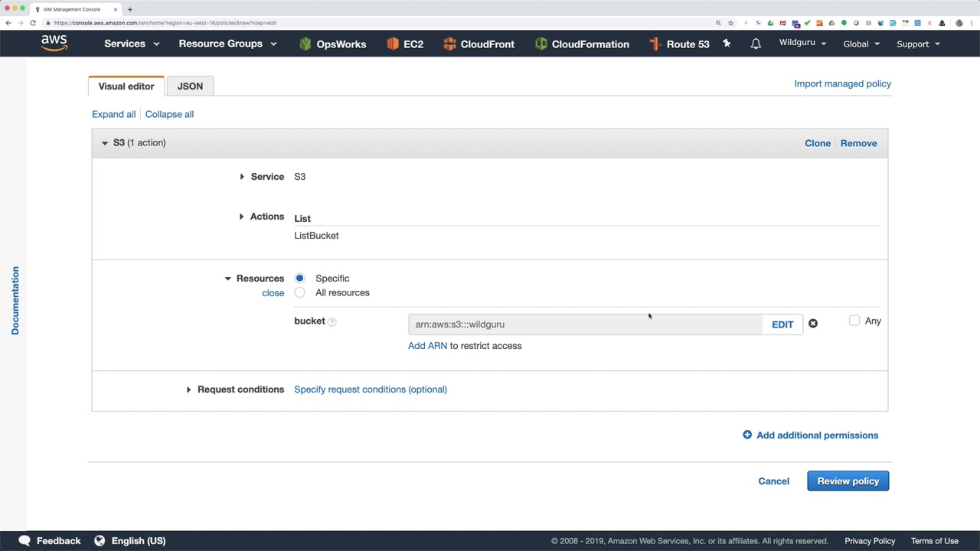
Task: Edit the bucket ARN
Action: 782,324
